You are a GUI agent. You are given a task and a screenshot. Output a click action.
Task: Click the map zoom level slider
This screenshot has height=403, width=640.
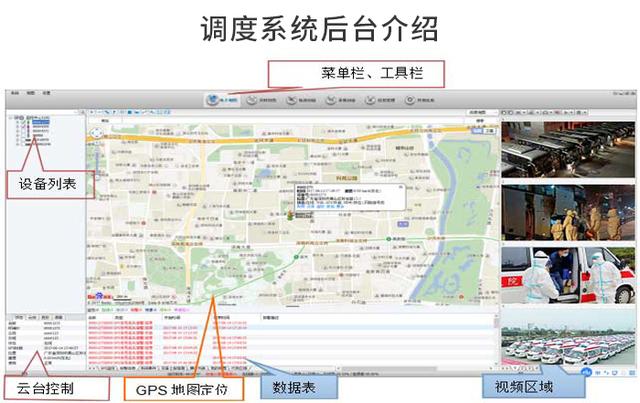click(x=97, y=160)
